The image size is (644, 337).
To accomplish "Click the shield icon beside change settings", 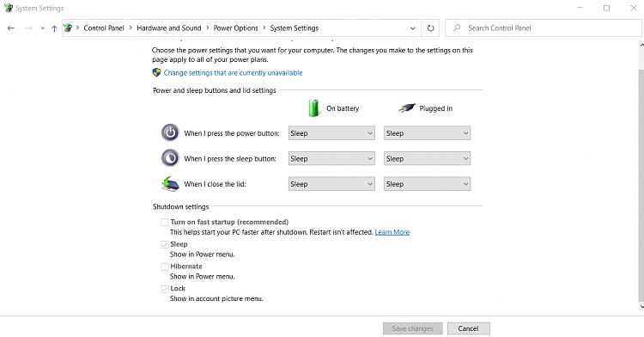I will click(x=156, y=73).
